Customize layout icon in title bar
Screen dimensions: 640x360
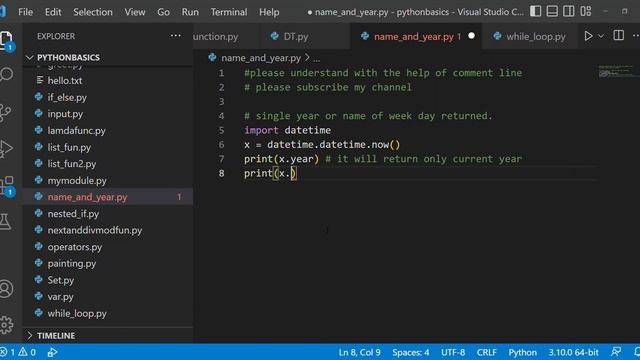pos(586,11)
